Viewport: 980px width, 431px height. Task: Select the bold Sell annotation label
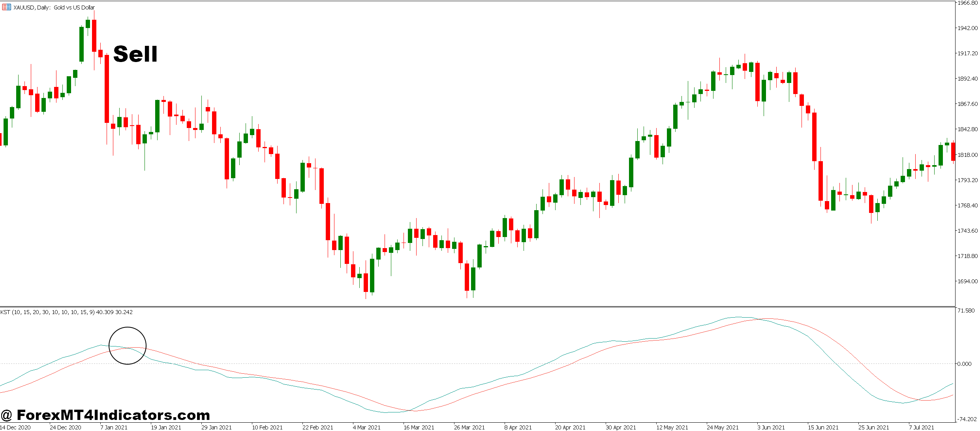coord(135,54)
